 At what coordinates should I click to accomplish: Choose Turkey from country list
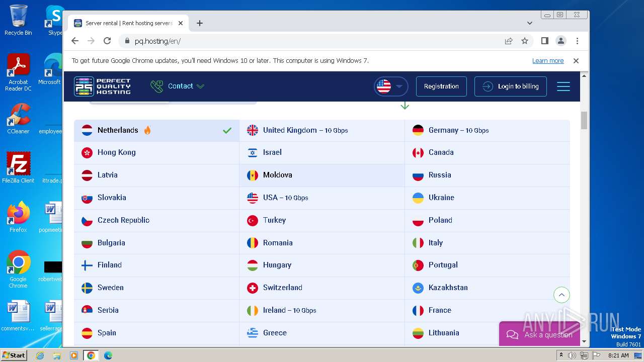click(x=322, y=220)
